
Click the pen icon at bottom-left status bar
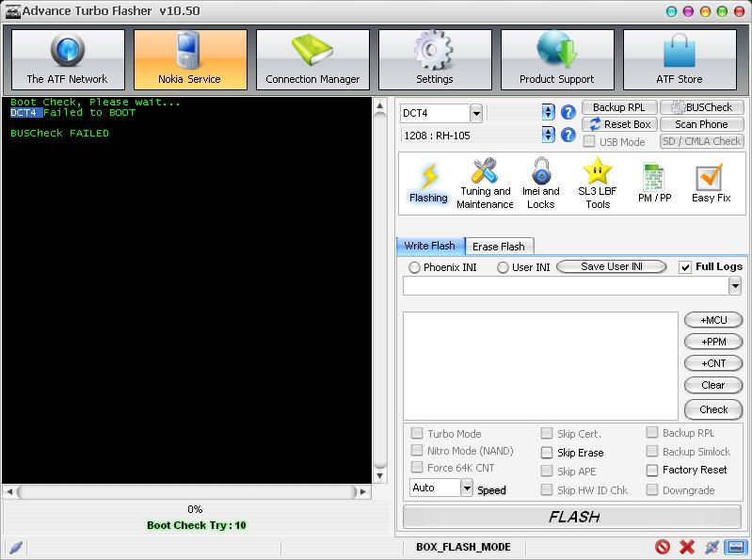pos(16,547)
